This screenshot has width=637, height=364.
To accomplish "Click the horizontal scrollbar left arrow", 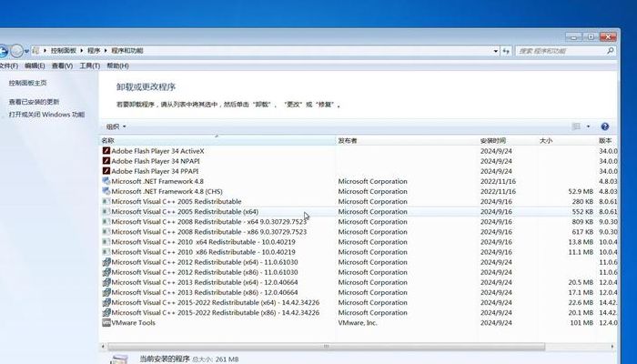I will tap(103, 347).
